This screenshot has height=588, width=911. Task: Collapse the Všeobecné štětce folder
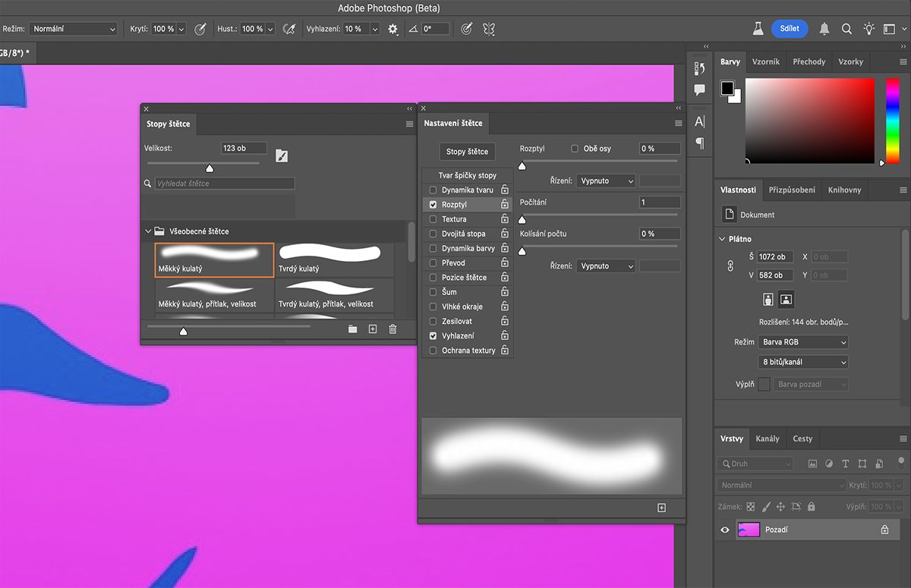click(x=148, y=231)
